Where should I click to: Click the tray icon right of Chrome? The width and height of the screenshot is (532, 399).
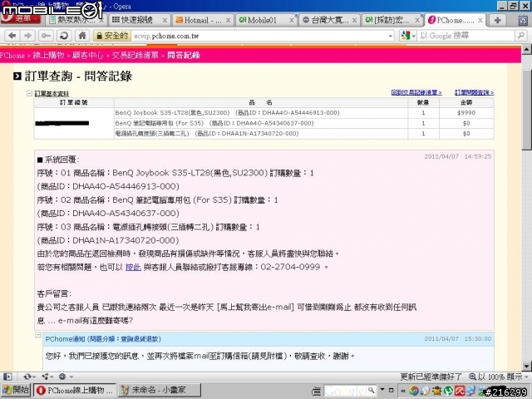pos(425,391)
